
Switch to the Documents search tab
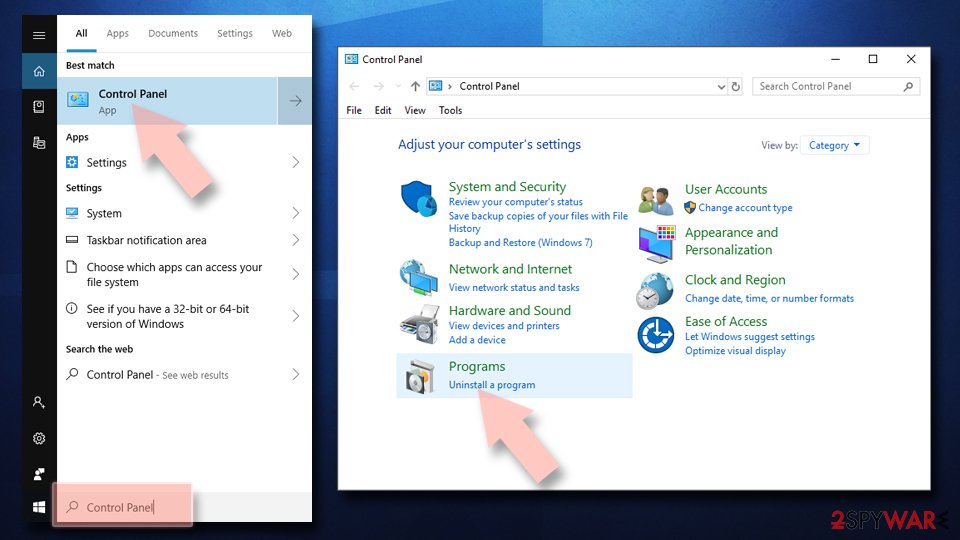click(x=173, y=33)
